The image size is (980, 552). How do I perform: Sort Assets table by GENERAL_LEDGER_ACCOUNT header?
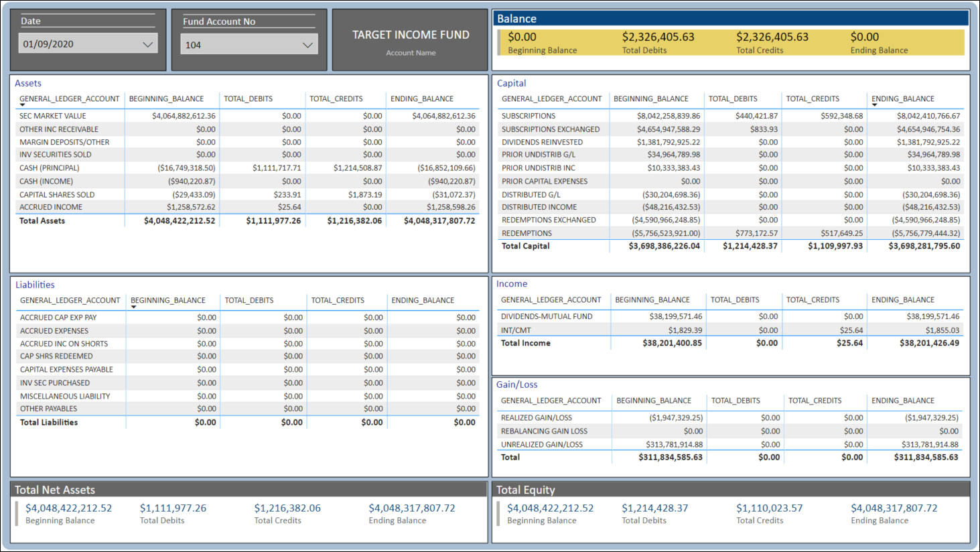[x=70, y=98]
